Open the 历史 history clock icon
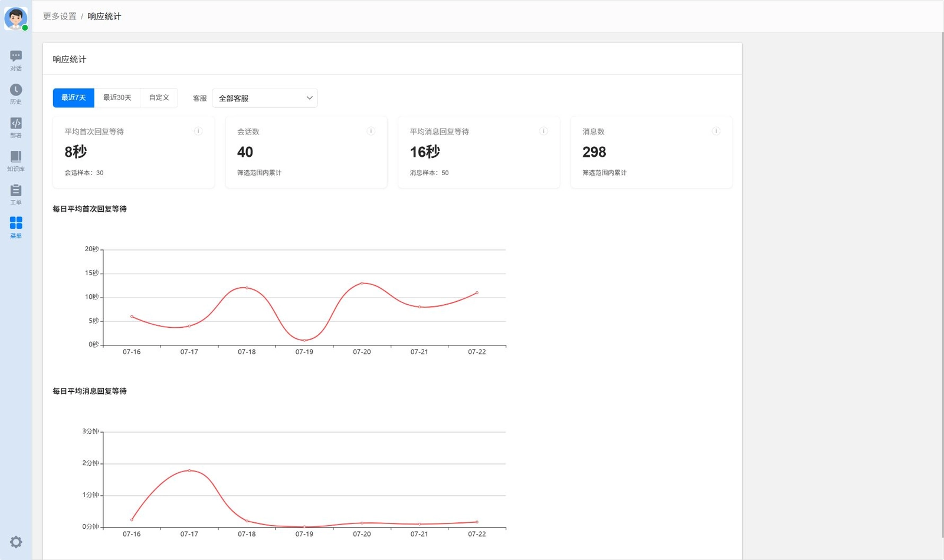This screenshot has width=944, height=560. coord(16,94)
